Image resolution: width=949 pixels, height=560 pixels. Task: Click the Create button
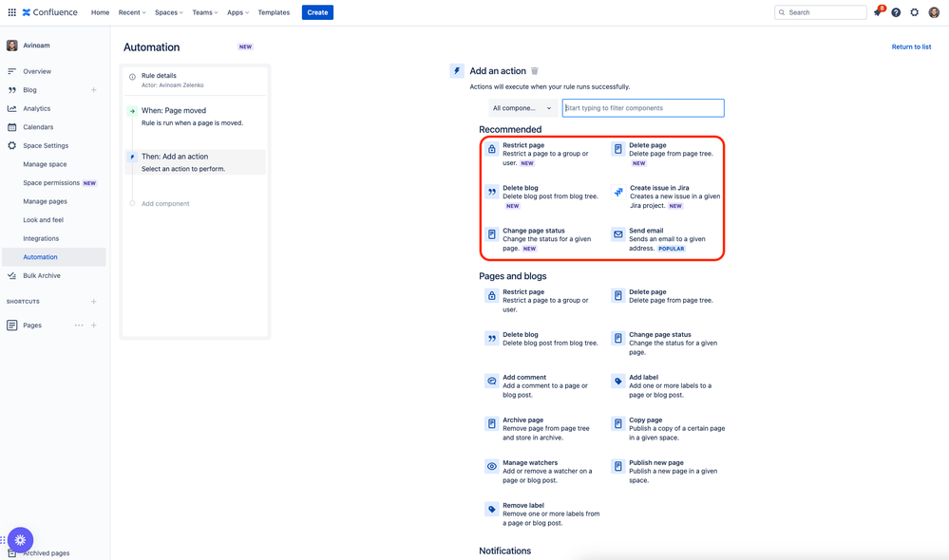317,12
